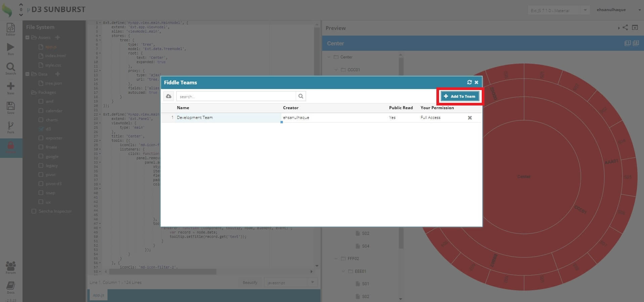Image resolution: width=644 pixels, height=302 pixels.
Task: Open tree.json in the file tree
Action: pos(53,83)
